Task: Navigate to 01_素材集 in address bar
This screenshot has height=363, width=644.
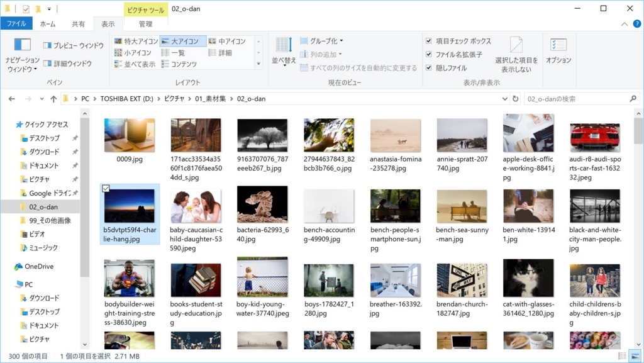Action: (210, 99)
